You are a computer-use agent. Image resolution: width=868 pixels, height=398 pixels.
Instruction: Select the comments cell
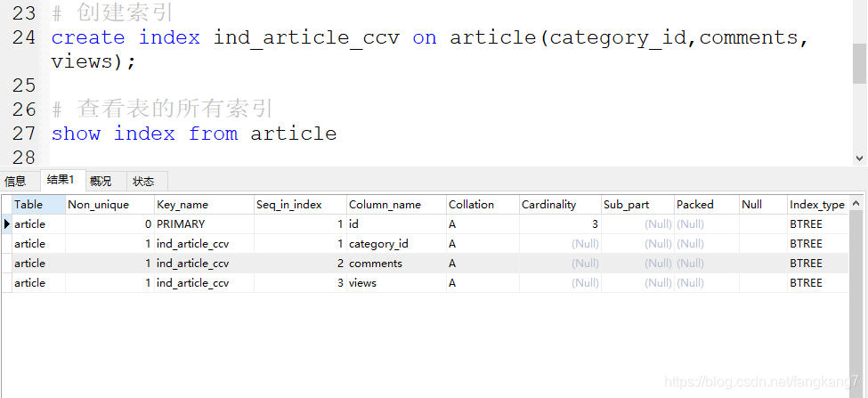point(396,263)
